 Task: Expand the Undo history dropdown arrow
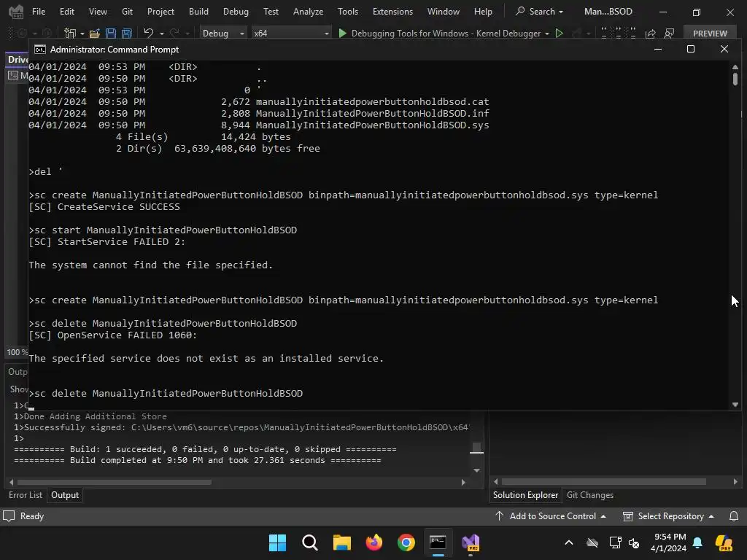(161, 34)
